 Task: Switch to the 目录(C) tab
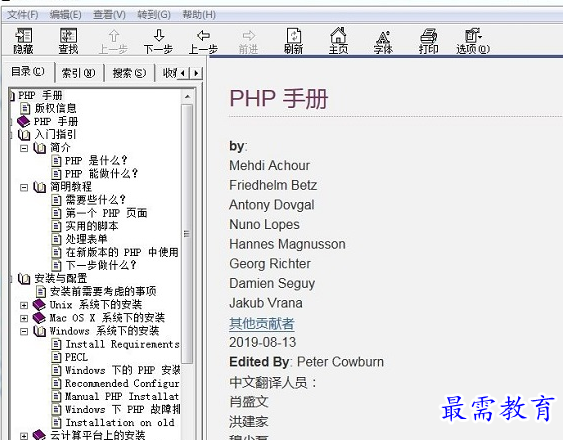[28, 71]
